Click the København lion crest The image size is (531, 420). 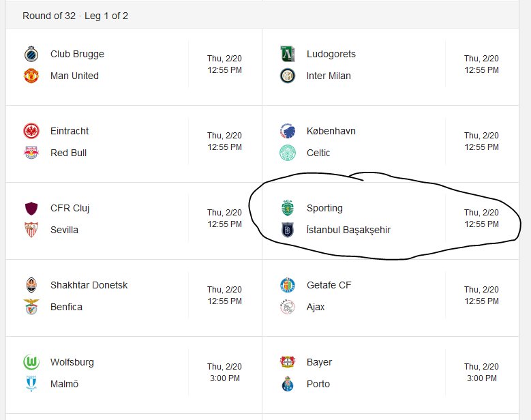click(x=288, y=131)
